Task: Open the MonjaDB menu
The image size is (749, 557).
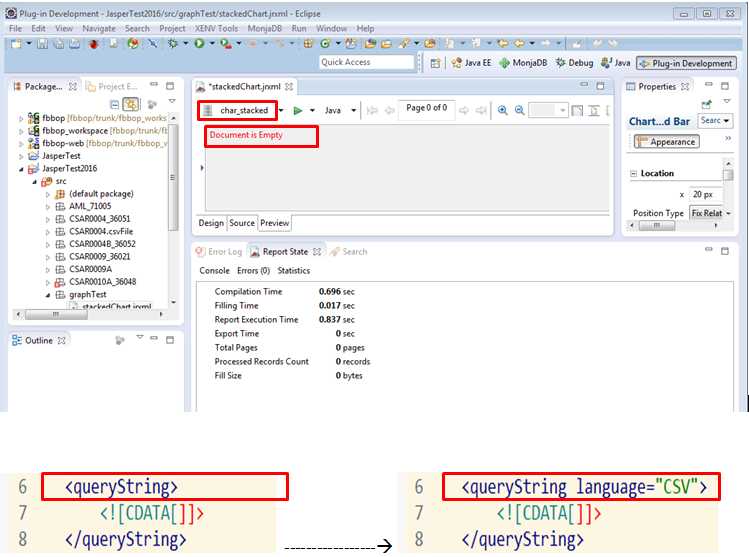Action: coord(265,29)
